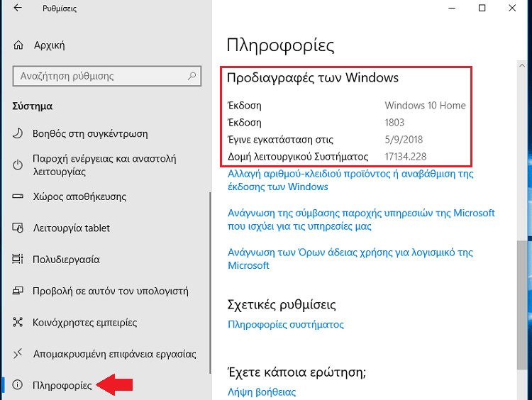This screenshot has width=532, height=400.
Task: Select the Πληροφορίες info icon
Action: pos(18,384)
